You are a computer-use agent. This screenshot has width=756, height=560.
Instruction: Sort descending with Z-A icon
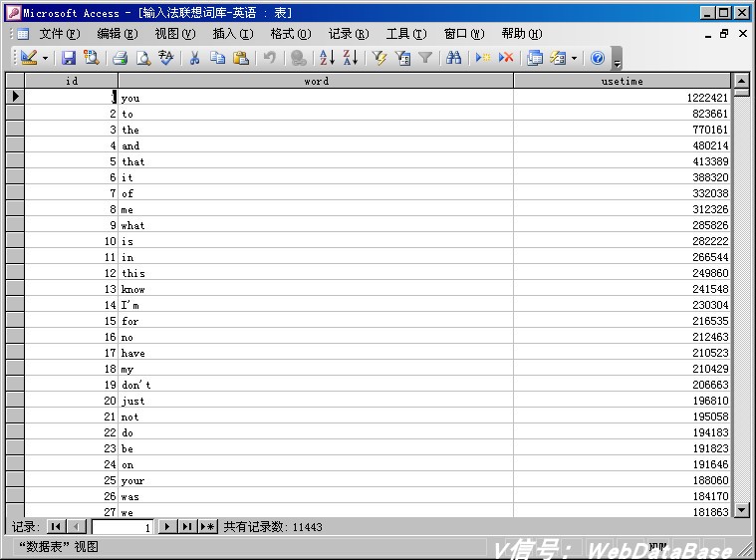pyautogui.click(x=351, y=58)
